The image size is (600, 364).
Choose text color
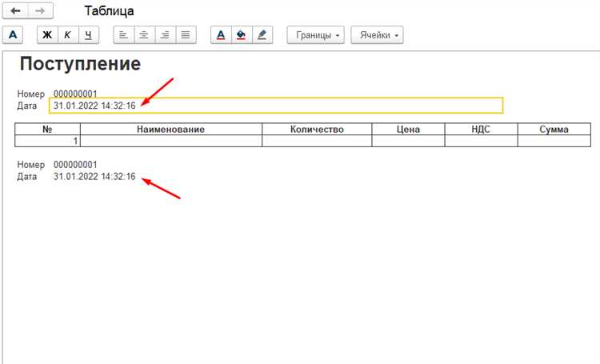pos(221,35)
